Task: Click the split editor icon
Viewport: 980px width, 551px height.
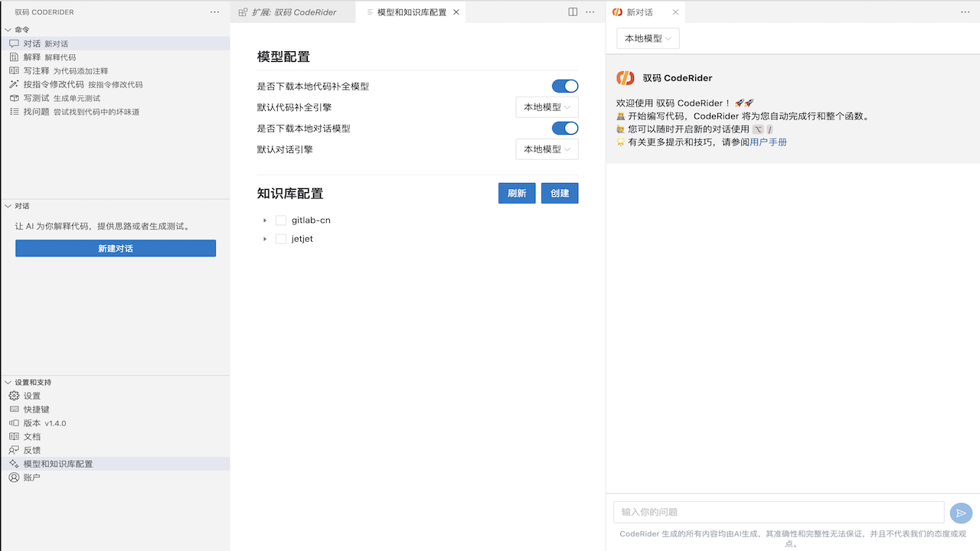Action: click(573, 12)
